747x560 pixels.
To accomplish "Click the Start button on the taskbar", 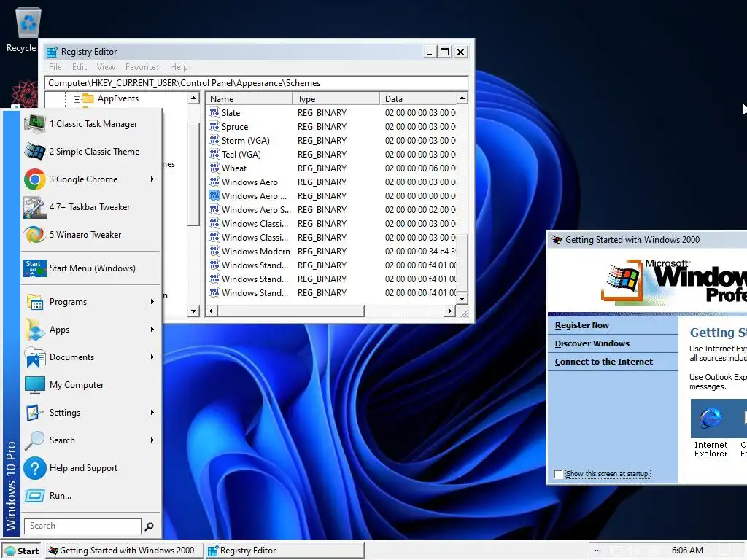I will click(21, 551).
